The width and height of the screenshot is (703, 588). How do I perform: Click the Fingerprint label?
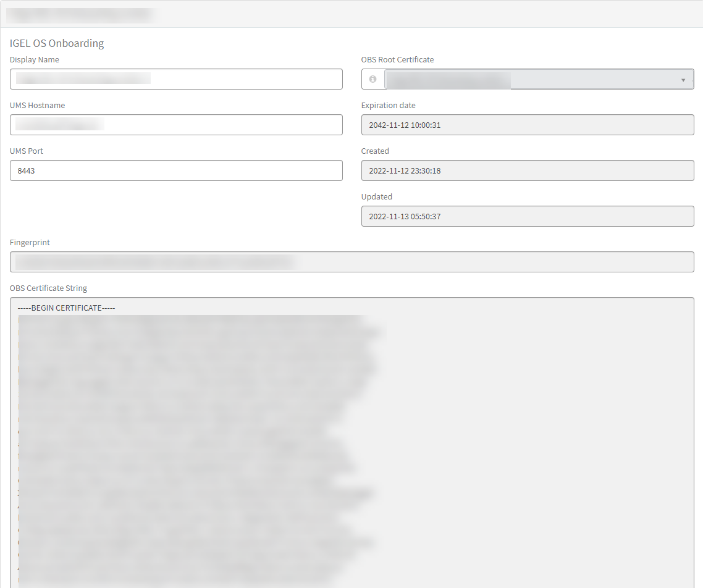(x=30, y=243)
